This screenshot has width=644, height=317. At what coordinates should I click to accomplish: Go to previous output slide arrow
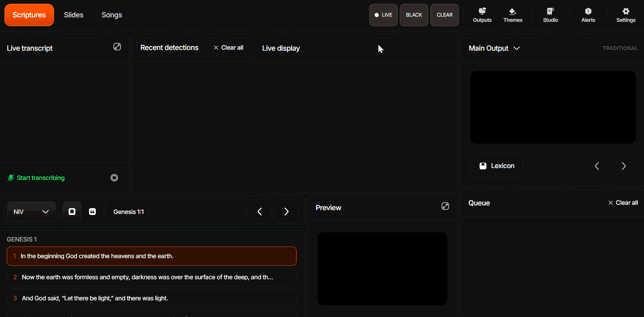[x=597, y=166]
